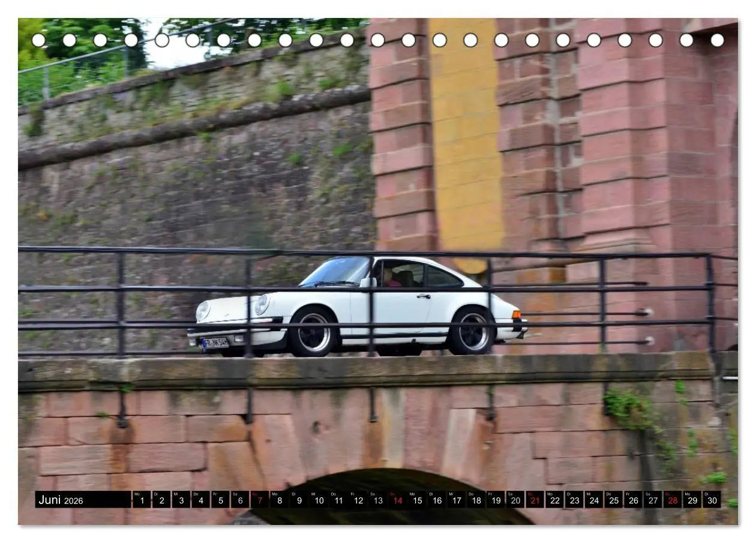Screen dimensions: 756x543
Task: Click the Porsche's front license plate
Action: (215, 343)
